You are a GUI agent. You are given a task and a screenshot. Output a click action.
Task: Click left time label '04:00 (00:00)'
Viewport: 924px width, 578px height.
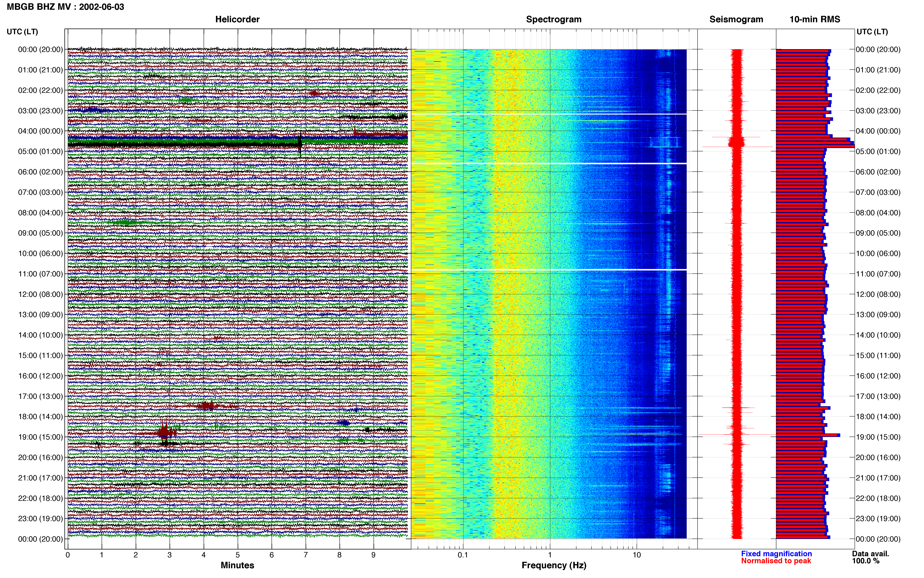pyautogui.click(x=41, y=131)
